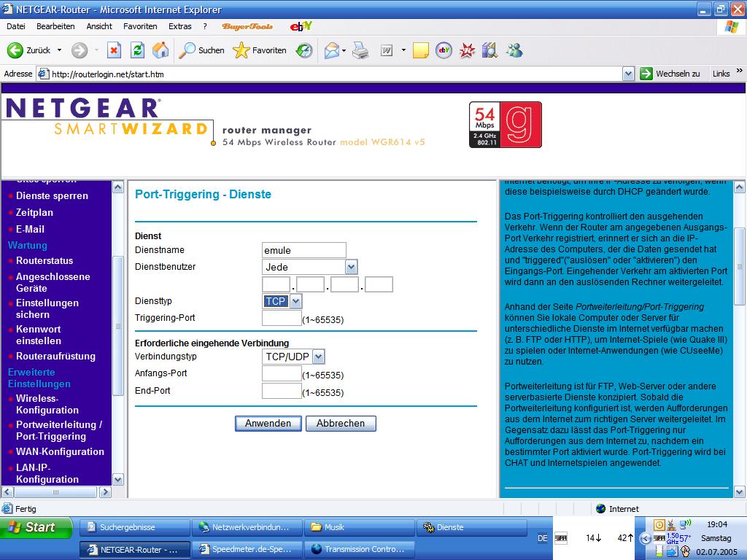This screenshot has width=747, height=560.
Task: Open the Verbindungstyp TCP/UDP dropdown
Action: coord(293,356)
